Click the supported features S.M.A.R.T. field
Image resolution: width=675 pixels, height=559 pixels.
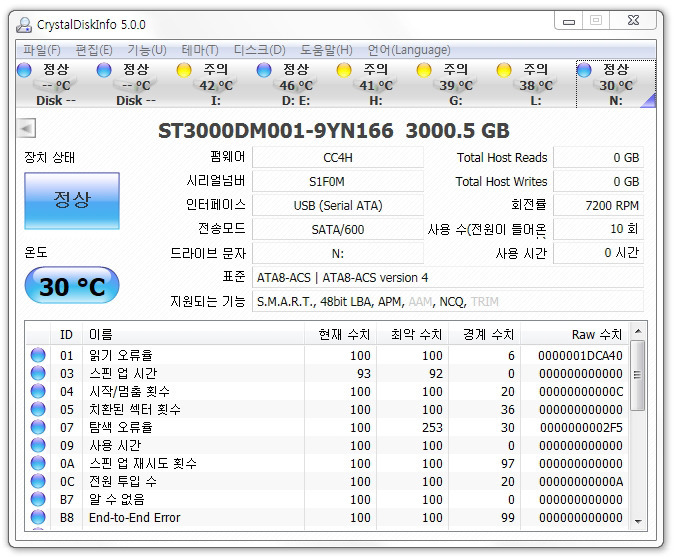pos(448,302)
